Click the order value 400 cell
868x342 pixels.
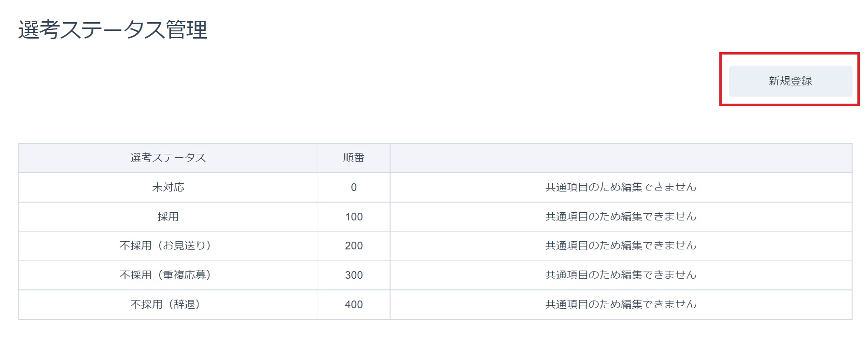[353, 304]
